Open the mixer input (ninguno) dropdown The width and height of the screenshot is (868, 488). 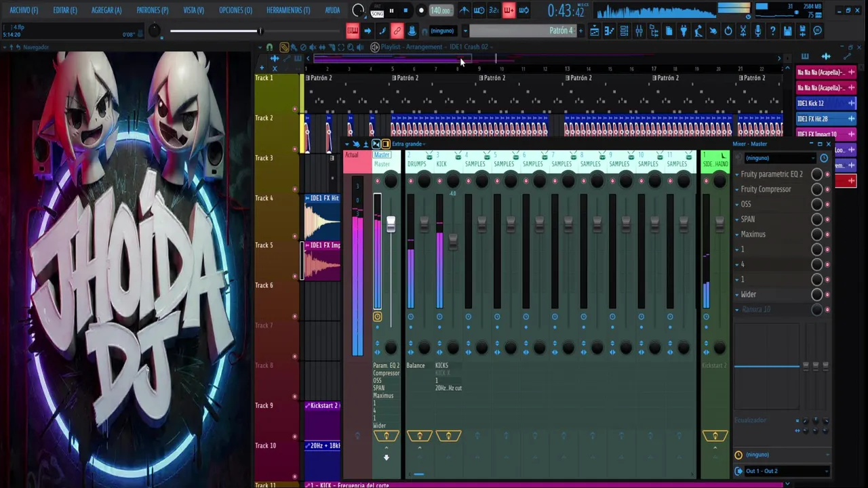(x=779, y=158)
